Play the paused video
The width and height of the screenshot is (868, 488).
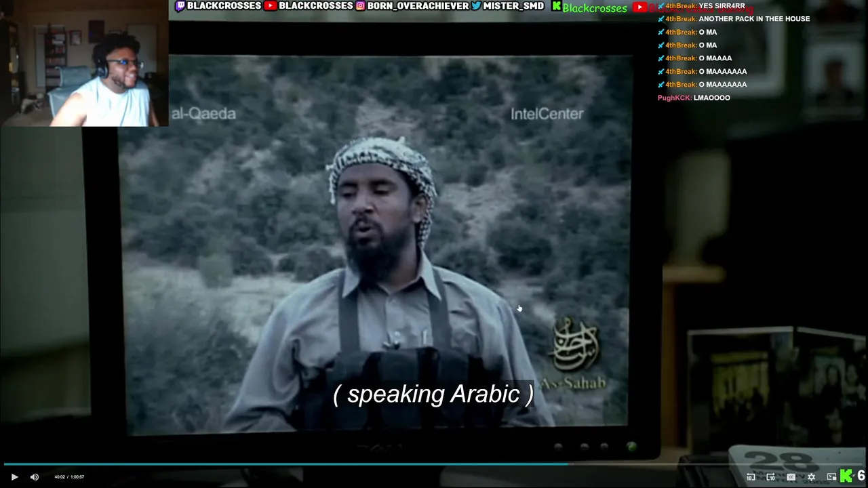[14, 477]
